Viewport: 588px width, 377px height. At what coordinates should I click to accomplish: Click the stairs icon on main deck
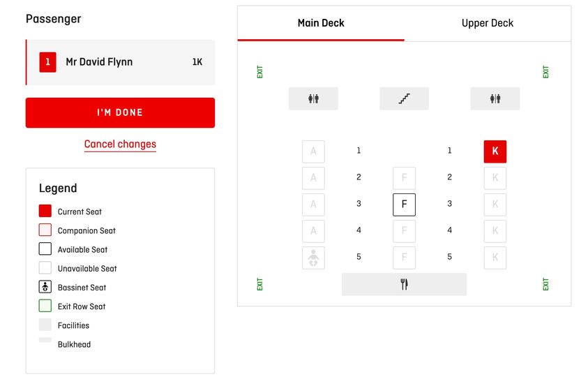point(404,98)
